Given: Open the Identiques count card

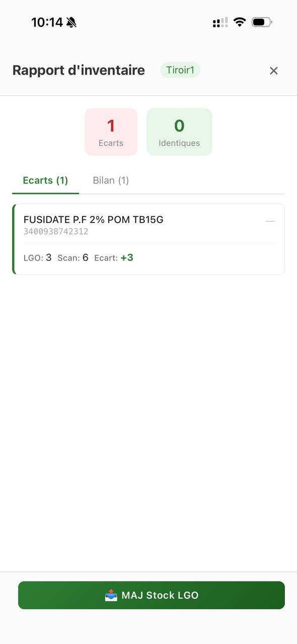Looking at the screenshot, I should 179,131.
